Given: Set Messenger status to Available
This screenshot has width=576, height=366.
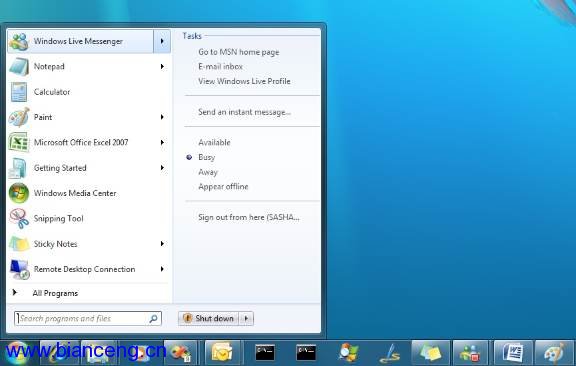Looking at the screenshot, I should click(x=214, y=143).
